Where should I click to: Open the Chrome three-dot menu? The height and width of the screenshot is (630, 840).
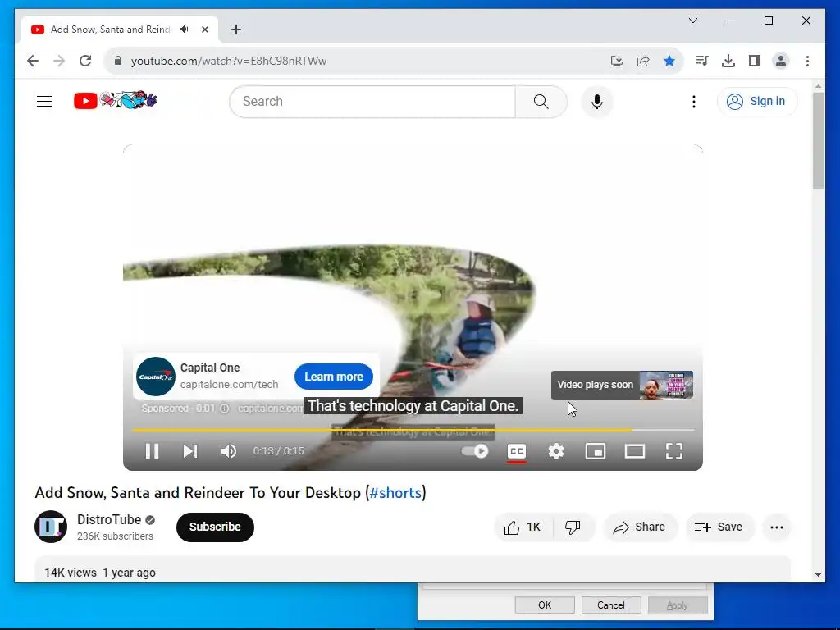click(x=807, y=61)
